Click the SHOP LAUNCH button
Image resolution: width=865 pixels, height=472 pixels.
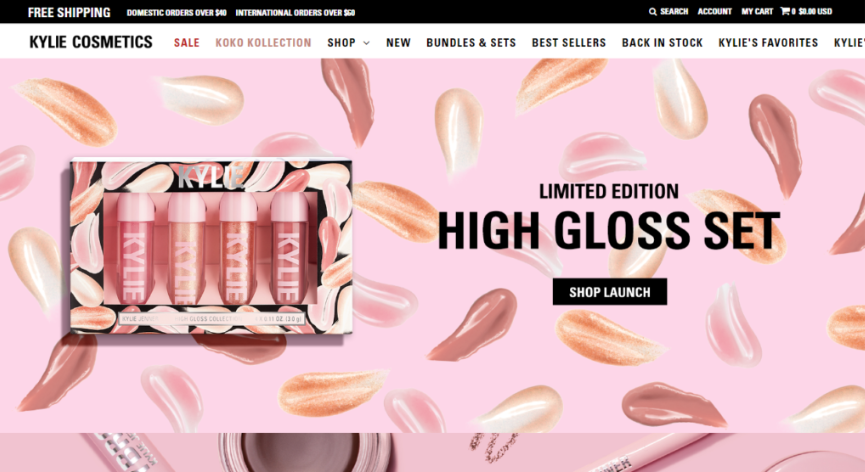coord(610,292)
